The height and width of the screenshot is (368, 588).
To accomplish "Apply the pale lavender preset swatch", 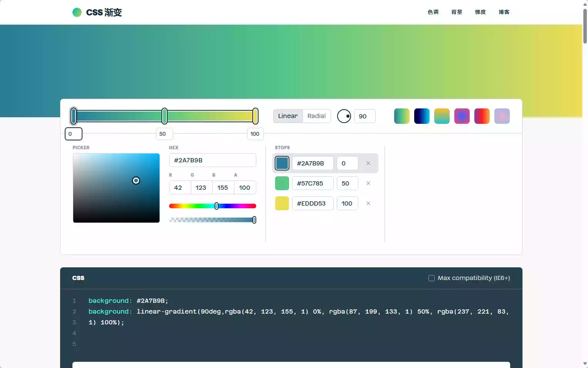I will [502, 116].
